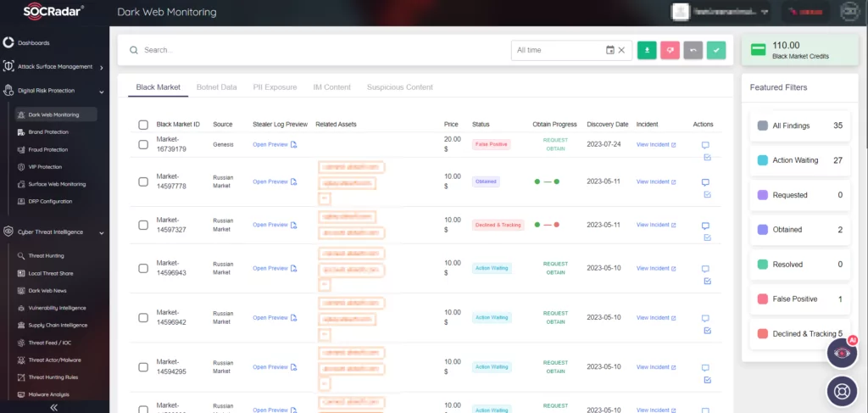Open DRP Configuration in the sidebar
This screenshot has height=413, width=868.
50,202
